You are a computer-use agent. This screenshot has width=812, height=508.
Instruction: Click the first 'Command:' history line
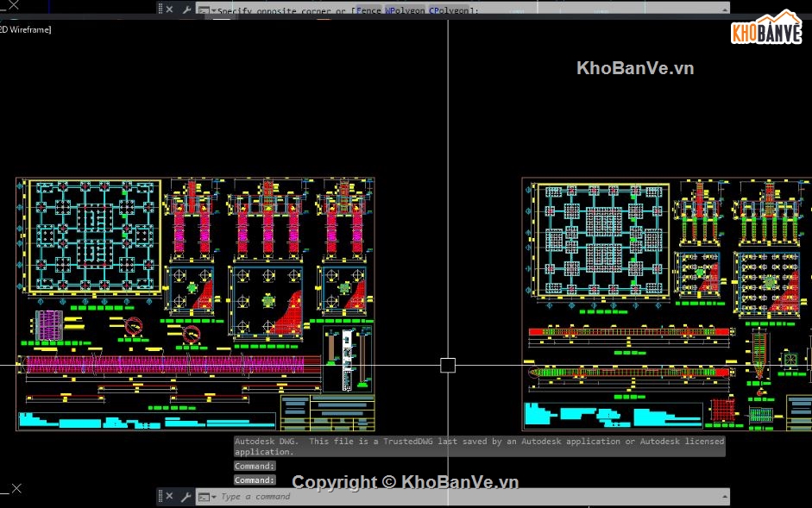pos(255,466)
